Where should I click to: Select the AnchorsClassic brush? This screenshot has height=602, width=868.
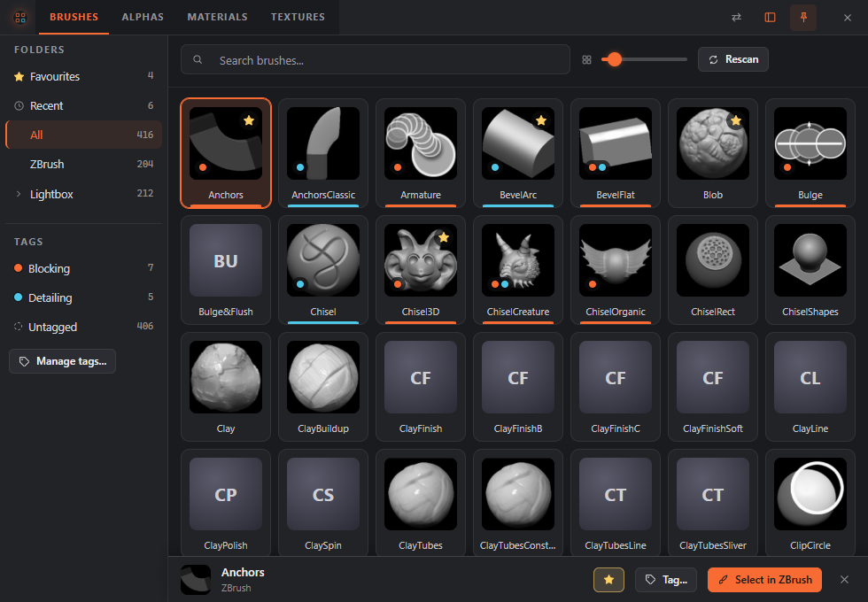323,153
